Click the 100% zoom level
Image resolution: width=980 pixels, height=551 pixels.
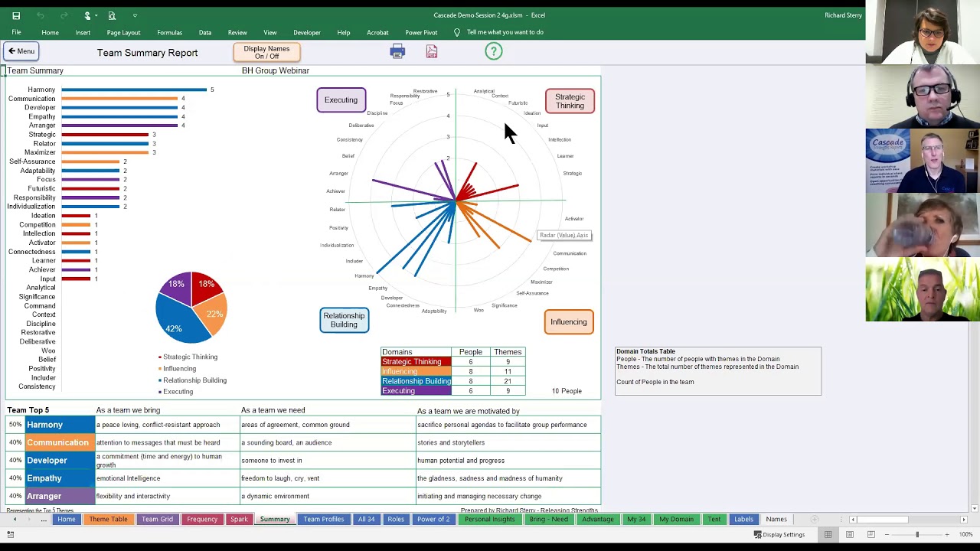(x=966, y=535)
